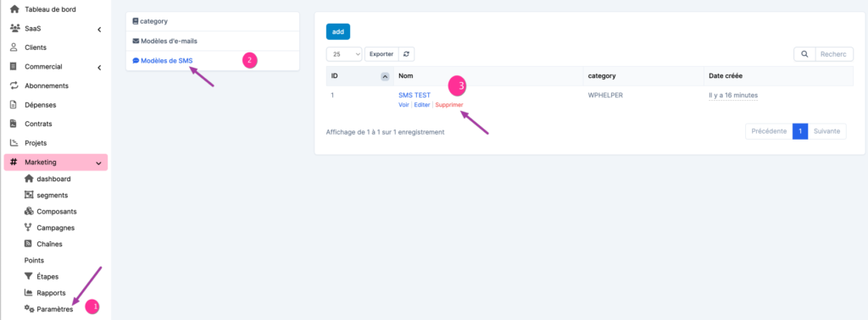Open Paramètres gears icon in Marketing

29,309
